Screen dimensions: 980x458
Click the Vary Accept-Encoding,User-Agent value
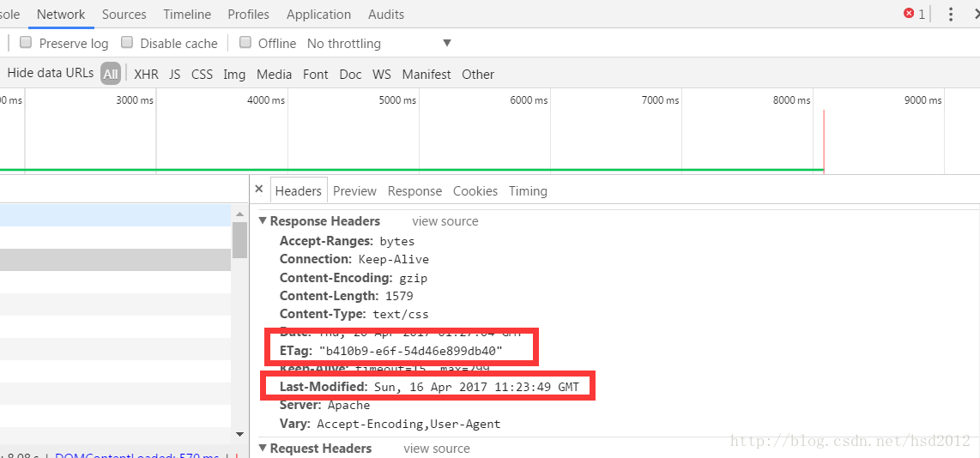pyautogui.click(x=408, y=424)
